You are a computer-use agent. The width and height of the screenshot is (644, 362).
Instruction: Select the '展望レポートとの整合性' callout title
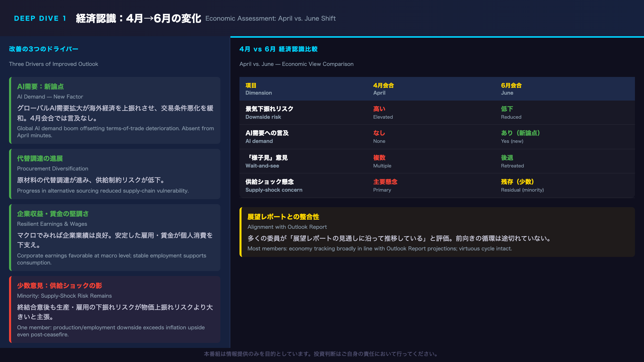283,217
